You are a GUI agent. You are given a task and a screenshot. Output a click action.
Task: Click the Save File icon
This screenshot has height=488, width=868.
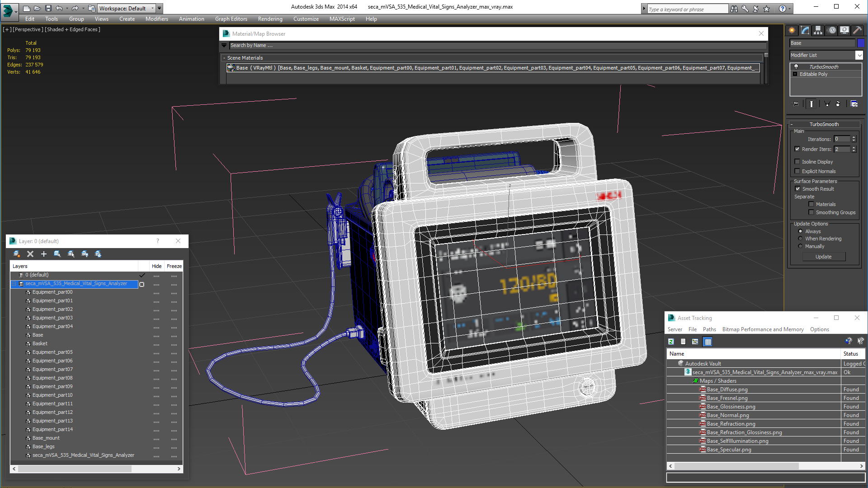click(x=48, y=8)
